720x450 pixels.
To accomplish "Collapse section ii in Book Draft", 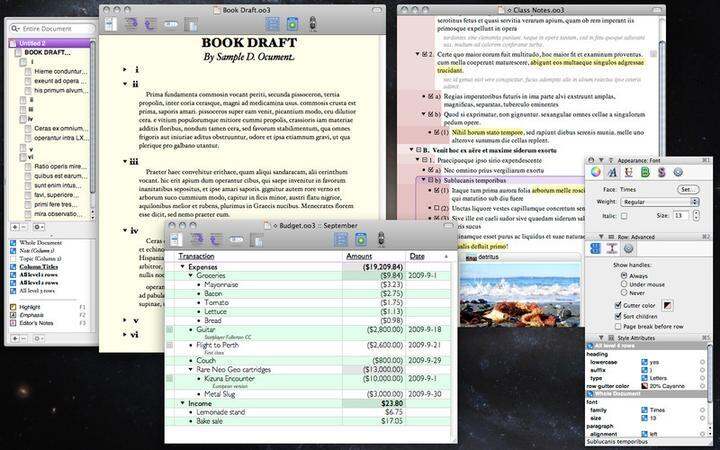I will (124, 84).
